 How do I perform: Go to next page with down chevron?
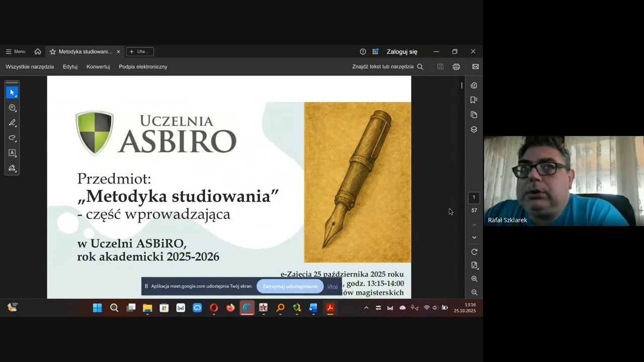tap(474, 238)
